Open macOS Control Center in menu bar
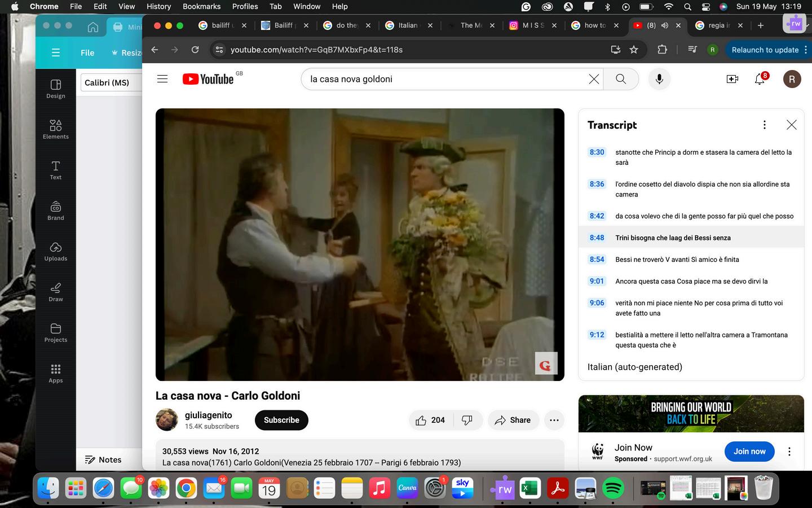 [x=705, y=6]
